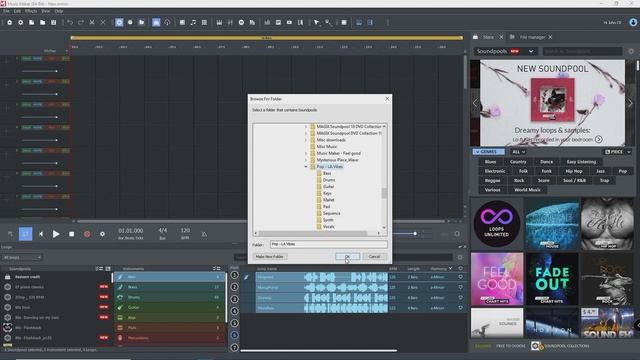Click the floppy disk save icon
640x360 pixels.
click(x=53, y=22)
